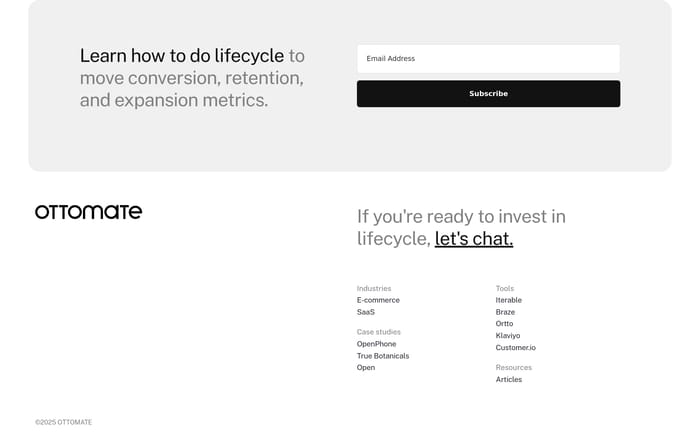Select the Ortto tool link
This screenshot has width=700, height=443.
[504, 324]
